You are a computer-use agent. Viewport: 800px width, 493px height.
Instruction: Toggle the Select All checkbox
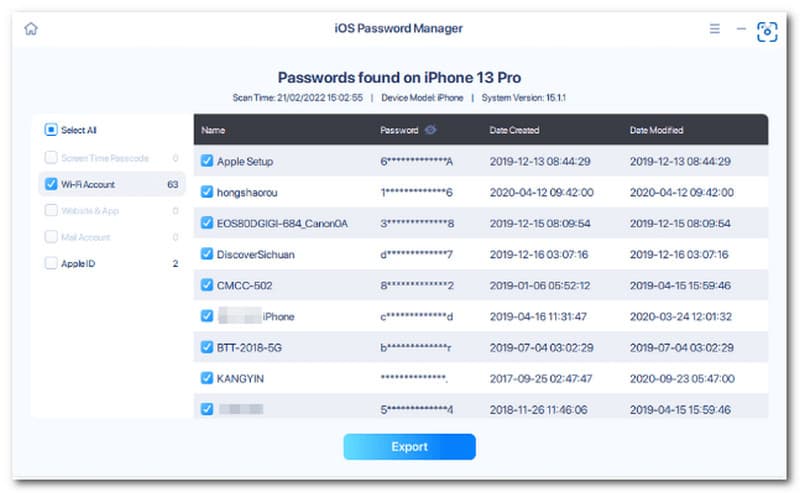(51, 130)
